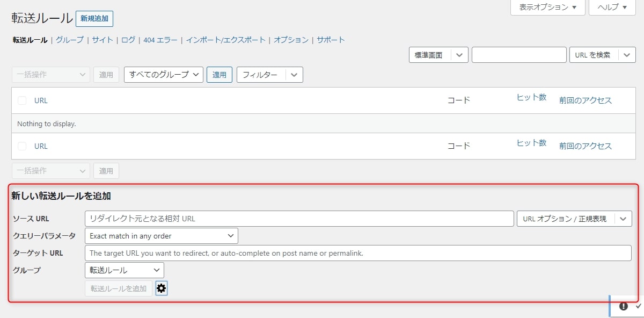Sort by ヒット数 in the table header
Image resolution: width=644 pixels, height=318 pixels.
(531, 97)
